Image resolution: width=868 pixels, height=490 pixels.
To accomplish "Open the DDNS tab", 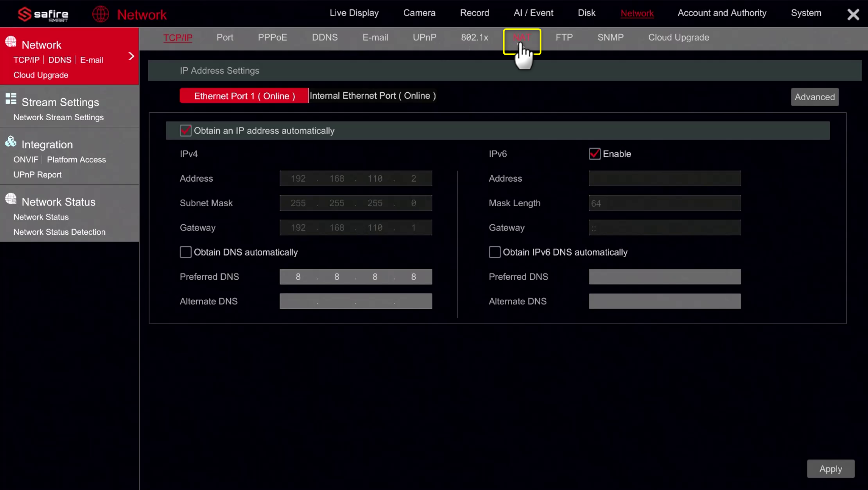I will [325, 38].
